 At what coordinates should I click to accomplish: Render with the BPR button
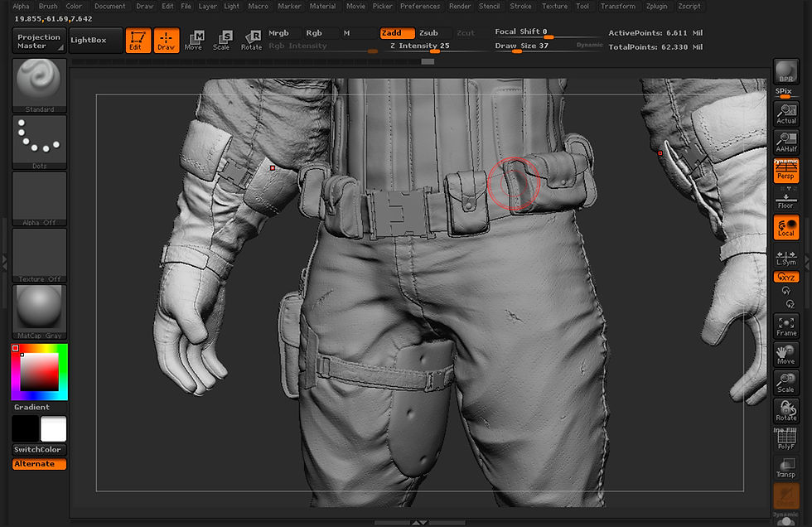tap(785, 72)
